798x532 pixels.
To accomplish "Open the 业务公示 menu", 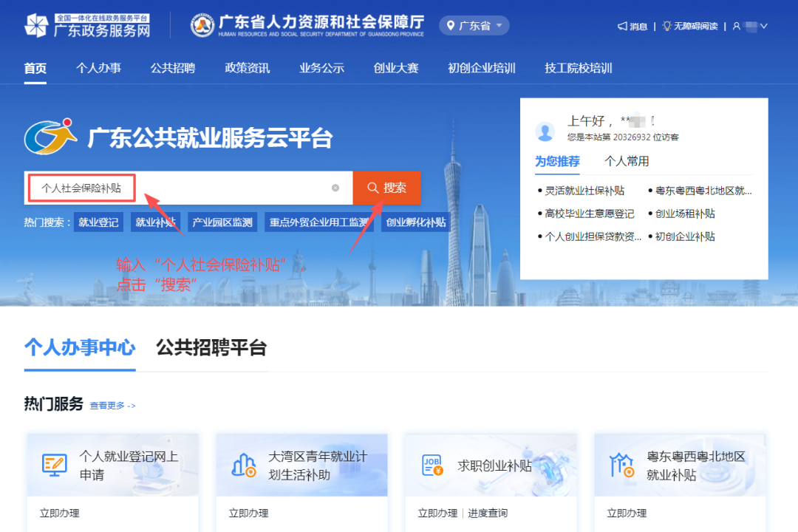I will pyautogui.click(x=321, y=68).
